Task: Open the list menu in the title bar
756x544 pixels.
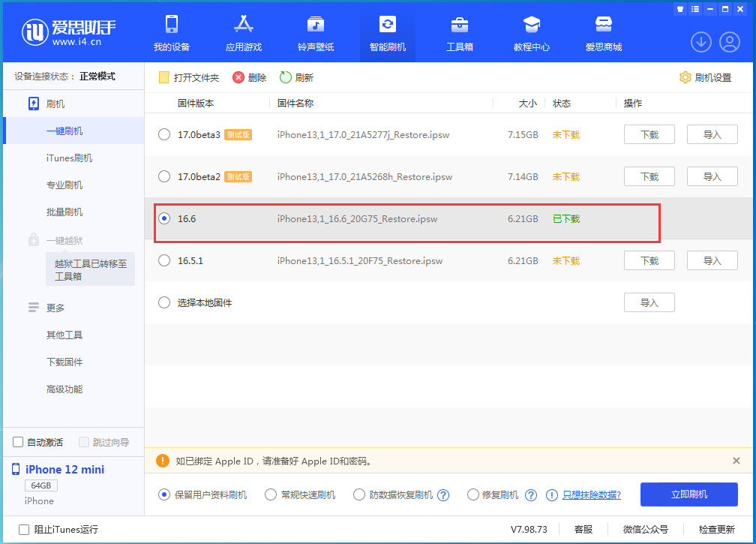Action: 694,8
